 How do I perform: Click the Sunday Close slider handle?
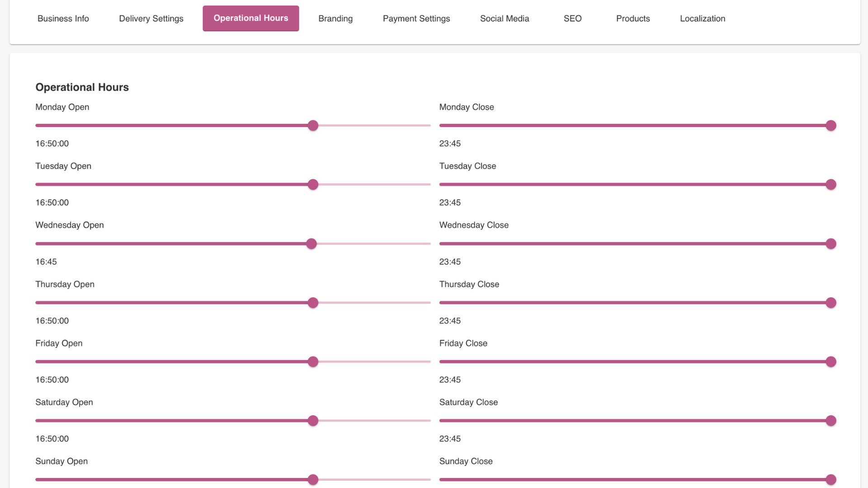click(830, 479)
